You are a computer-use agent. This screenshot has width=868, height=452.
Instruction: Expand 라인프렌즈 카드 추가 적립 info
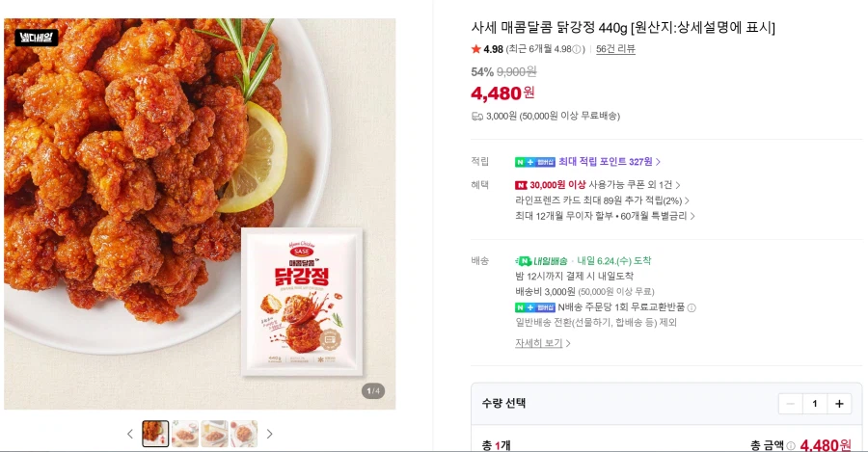click(x=602, y=200)
